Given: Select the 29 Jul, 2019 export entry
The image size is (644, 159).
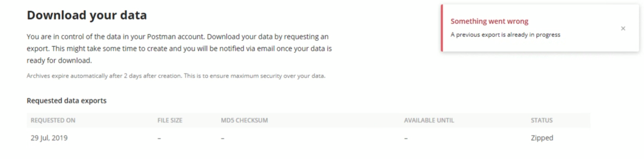Looking at the screenshot, I should point(49,137).
